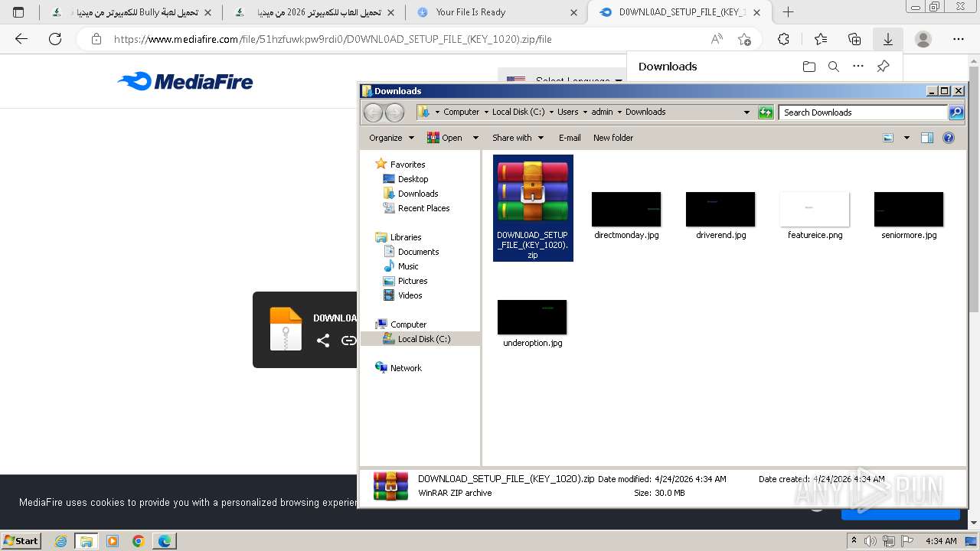
Task: Open the Edge profile avatar
Action: 923,39
